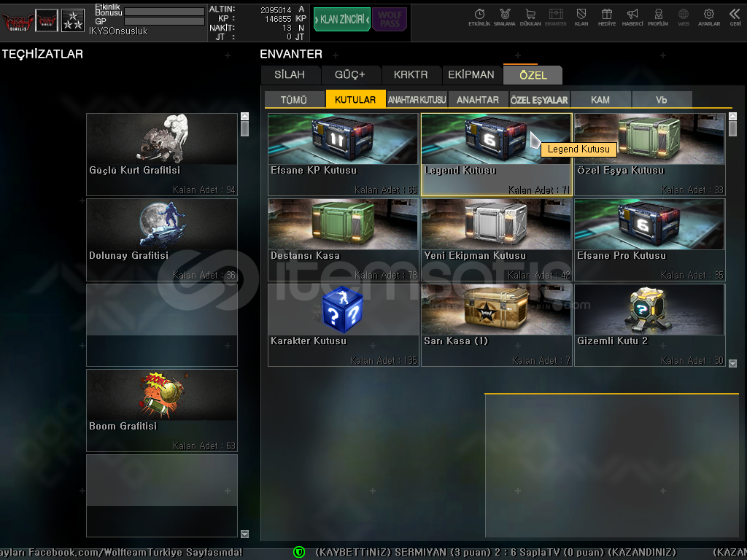
Task: Open the Dükkan shopping cart icon
Action: [530, 17]
